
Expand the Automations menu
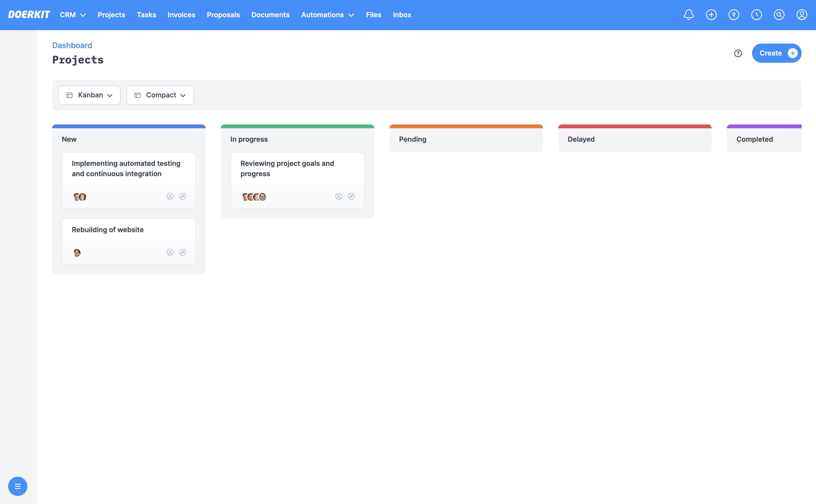point(327,15)
